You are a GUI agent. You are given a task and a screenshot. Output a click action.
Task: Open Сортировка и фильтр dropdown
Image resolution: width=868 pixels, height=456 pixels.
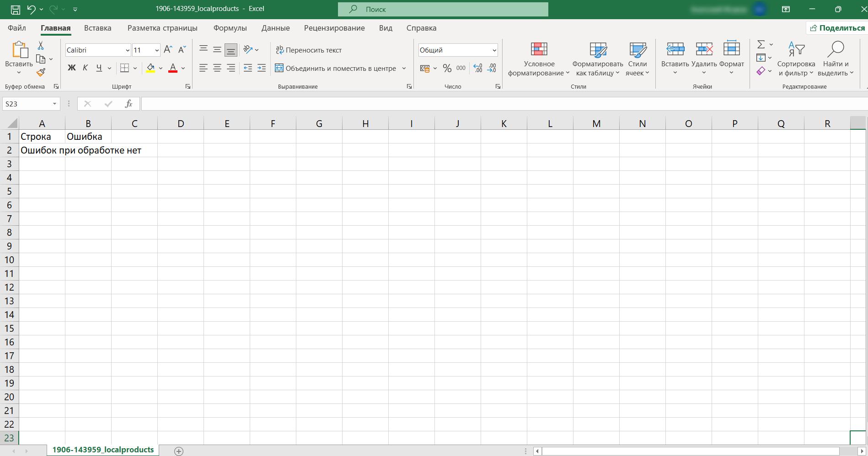pos(796,59)
